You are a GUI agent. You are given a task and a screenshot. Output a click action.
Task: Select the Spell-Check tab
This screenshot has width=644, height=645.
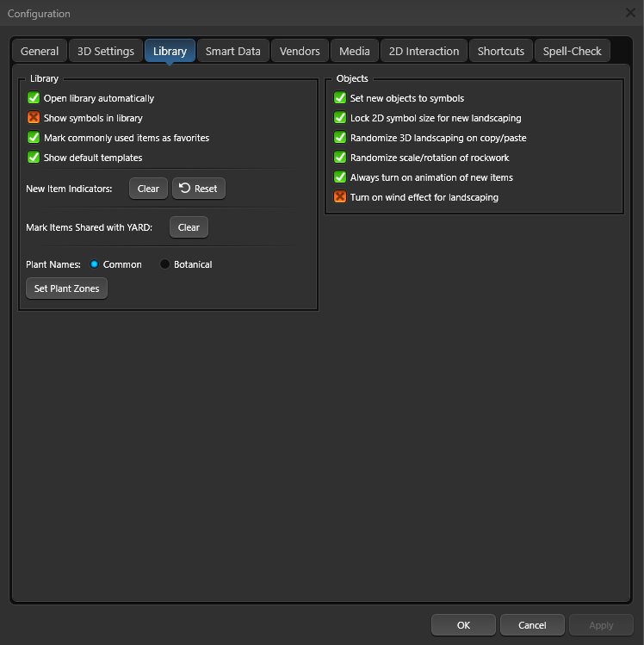pos(572,51)
